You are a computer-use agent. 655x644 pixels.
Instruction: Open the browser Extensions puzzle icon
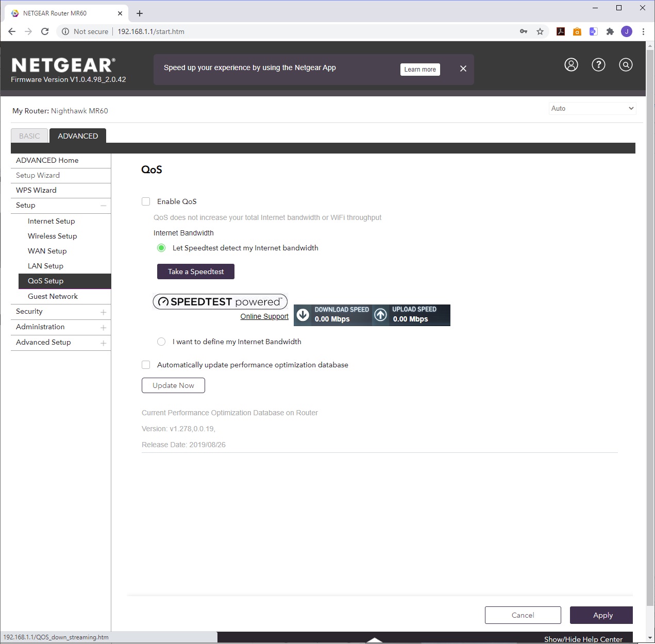610,31
